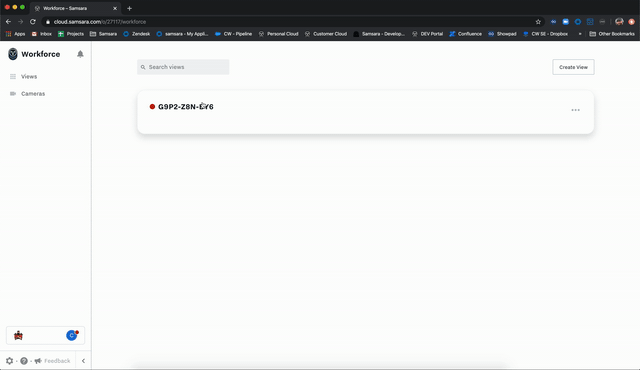Open Showpad bookmark
The height and width of the screenshot is (370, 640).
(x=502, y=34)
